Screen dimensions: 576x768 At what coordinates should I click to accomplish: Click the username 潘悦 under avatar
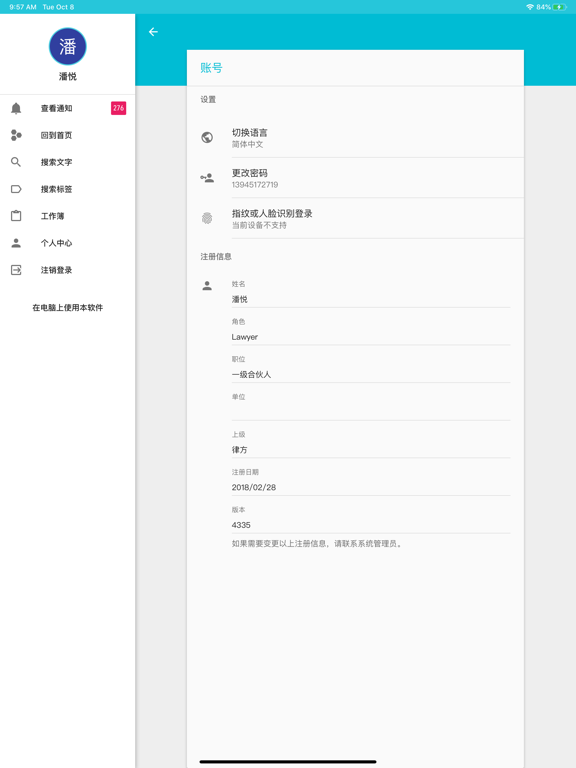pyautogui.click(x=68, y=76)
